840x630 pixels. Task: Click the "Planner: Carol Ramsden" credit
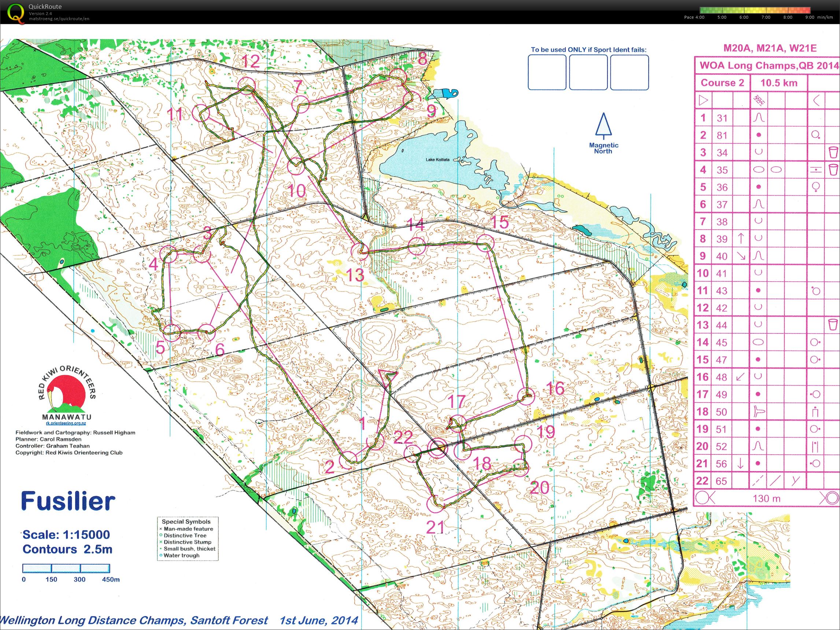coord(48,439)
